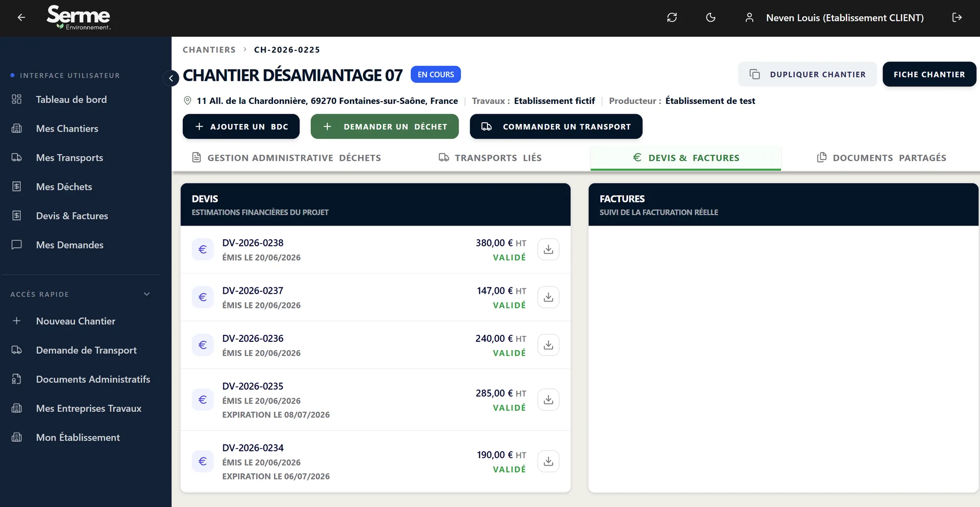Collapse the Accès Rapide section chevron
This screenshot has width=980, height=507.
[147, 294]
